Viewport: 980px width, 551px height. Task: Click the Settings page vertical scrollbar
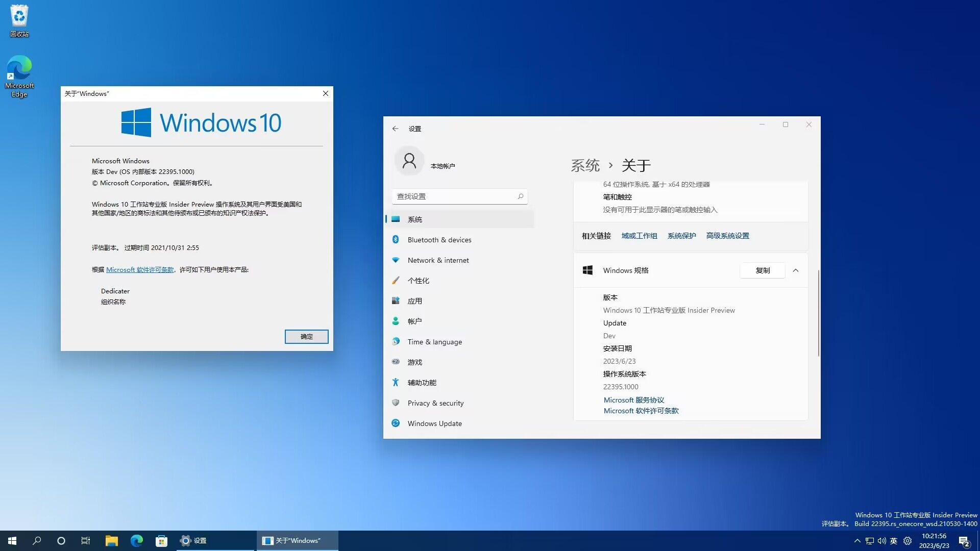[x=818, y=313]
